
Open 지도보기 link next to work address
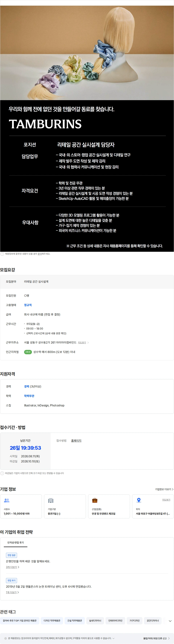click(x=82, y=342)
